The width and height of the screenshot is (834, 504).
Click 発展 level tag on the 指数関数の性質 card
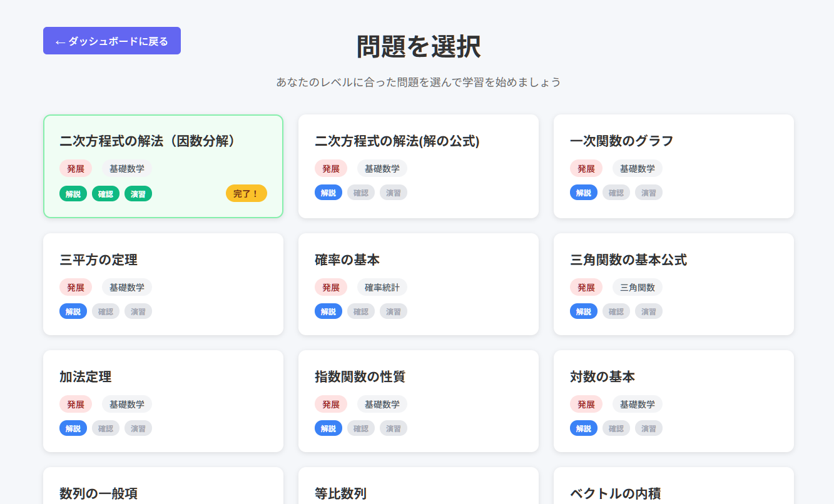(x=331, y=405)
